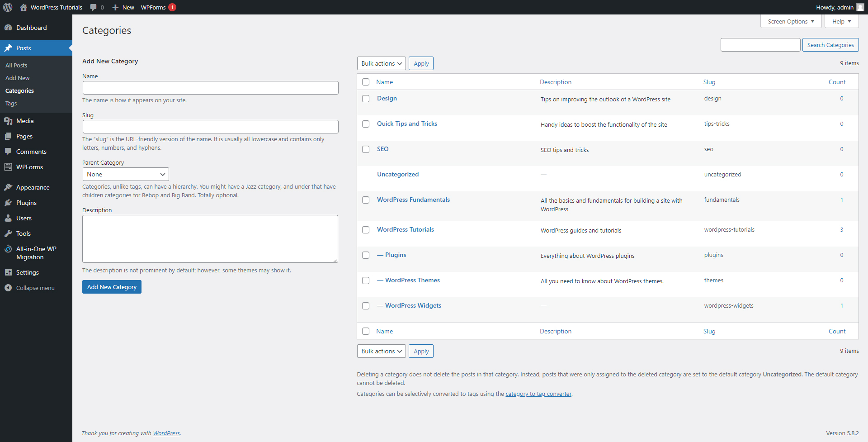The image size is (868, 442).
Task: Focus the new category Name input field
Action: tap(210, 88)
